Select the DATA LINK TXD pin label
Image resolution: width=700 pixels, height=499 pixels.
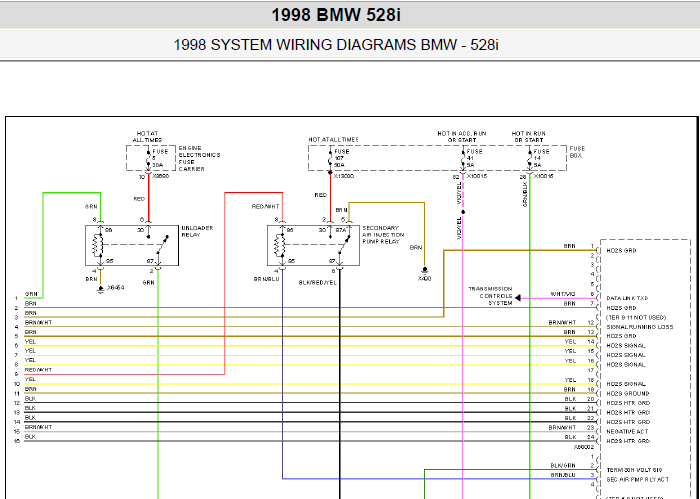(x=627, y=298)
